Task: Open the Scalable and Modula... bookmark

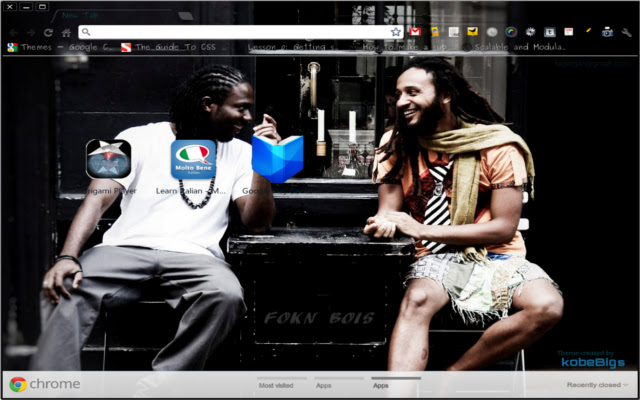Action: click(515, 47)
